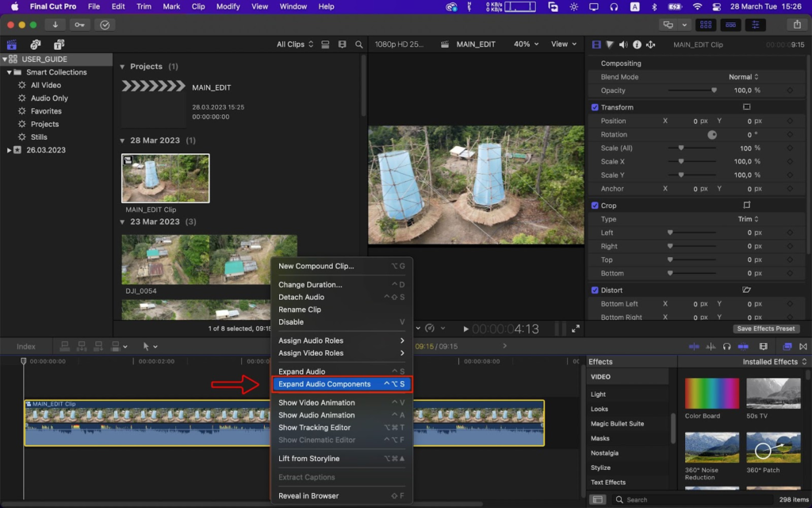Expand the 26.03.2023 event
This screenshot has width=812, height=508.
click(9, 150)
